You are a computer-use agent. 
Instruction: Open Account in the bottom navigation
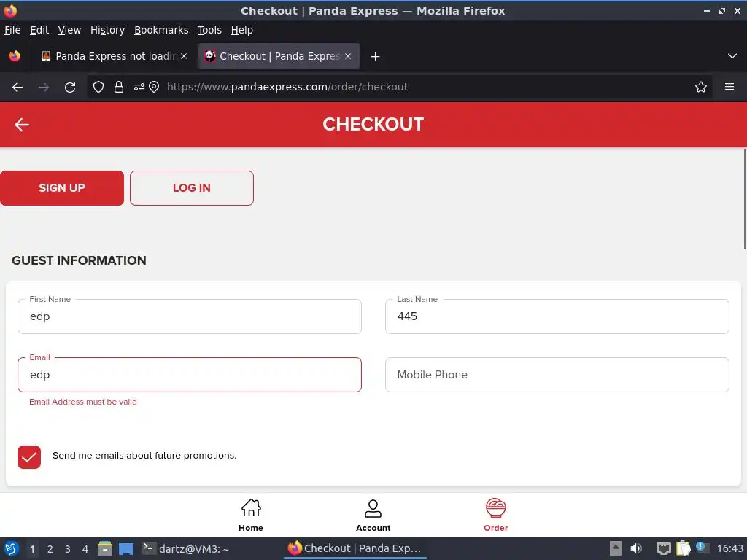click(373, 516)
